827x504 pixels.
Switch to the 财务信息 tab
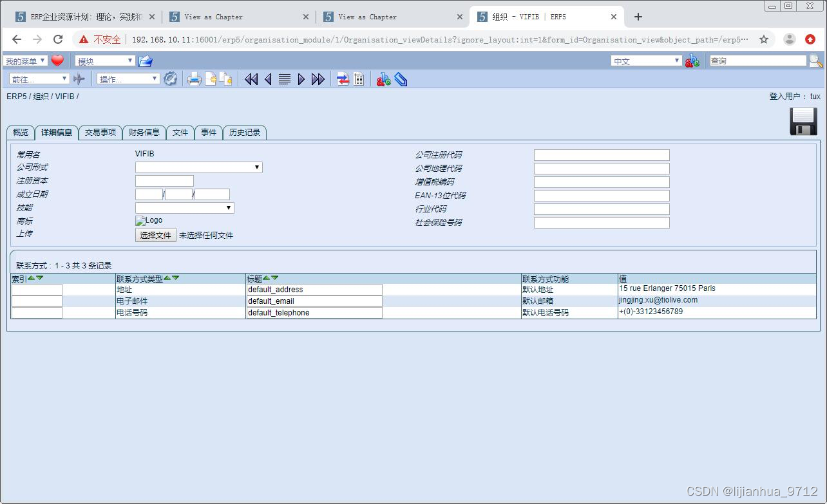point(144,132)
